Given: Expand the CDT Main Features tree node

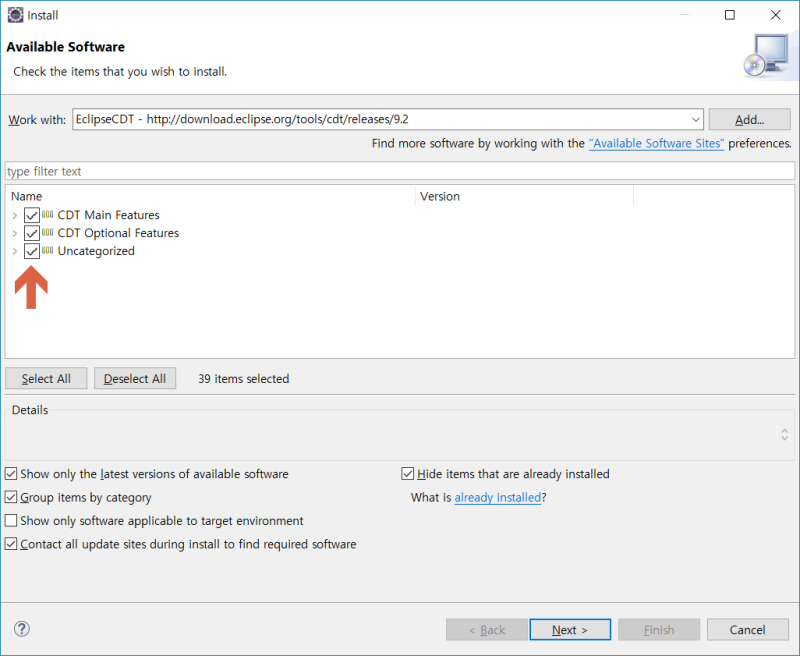Looking at the screenshot, I should click(x=15, y=215).
